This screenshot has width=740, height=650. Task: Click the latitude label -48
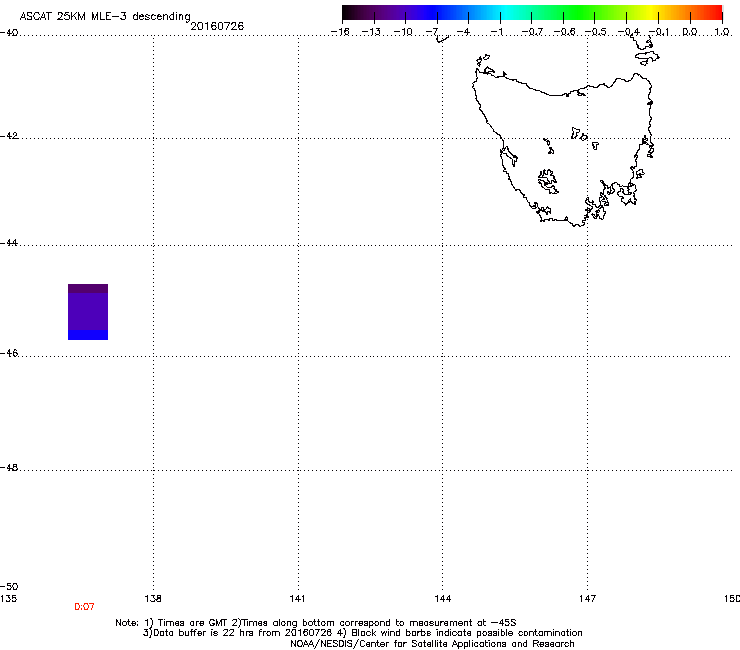tap(9, 467)
